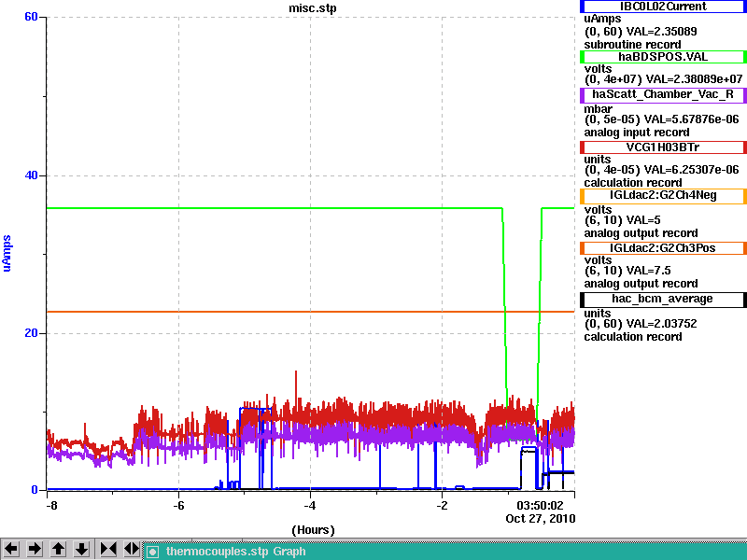Select the IBC0L02Current legend entry
747x560 pixels.
663,7
